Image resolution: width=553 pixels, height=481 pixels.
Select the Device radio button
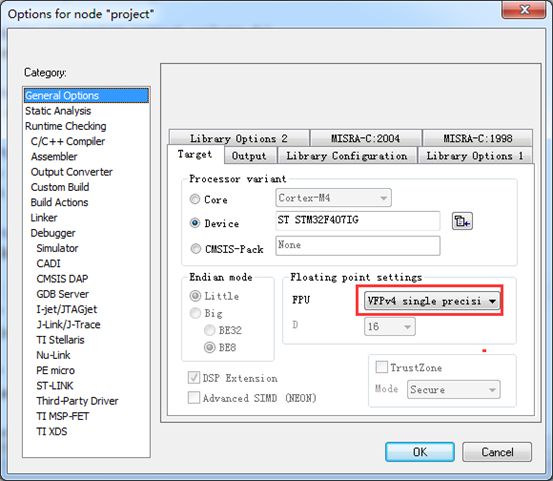click(195, 223)
